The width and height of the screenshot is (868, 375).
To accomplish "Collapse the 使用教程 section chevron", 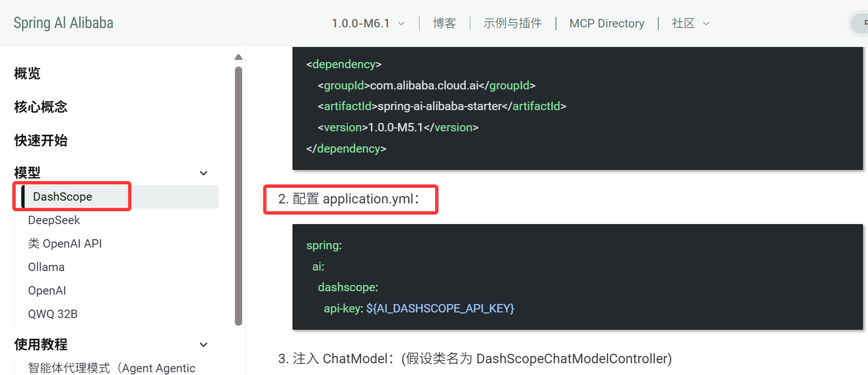I will point(204,345).
